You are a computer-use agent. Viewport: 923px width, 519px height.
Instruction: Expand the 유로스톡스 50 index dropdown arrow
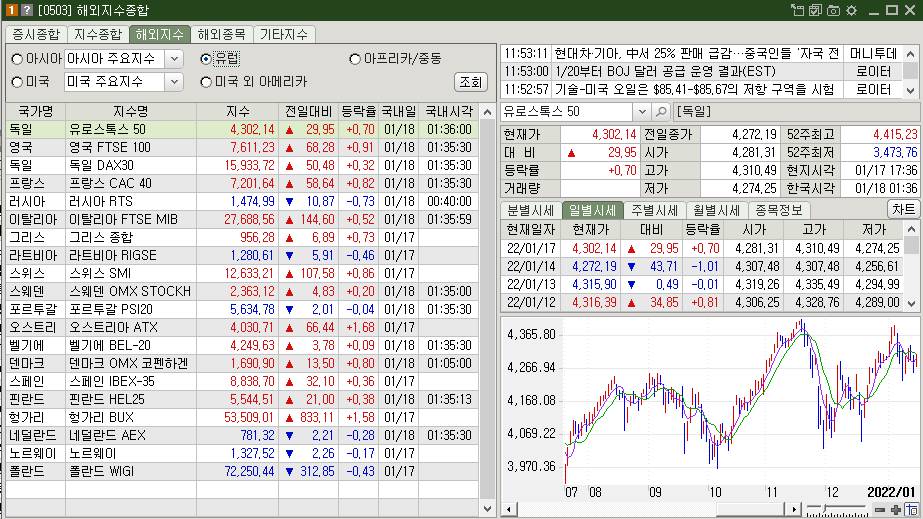(642, 111)
